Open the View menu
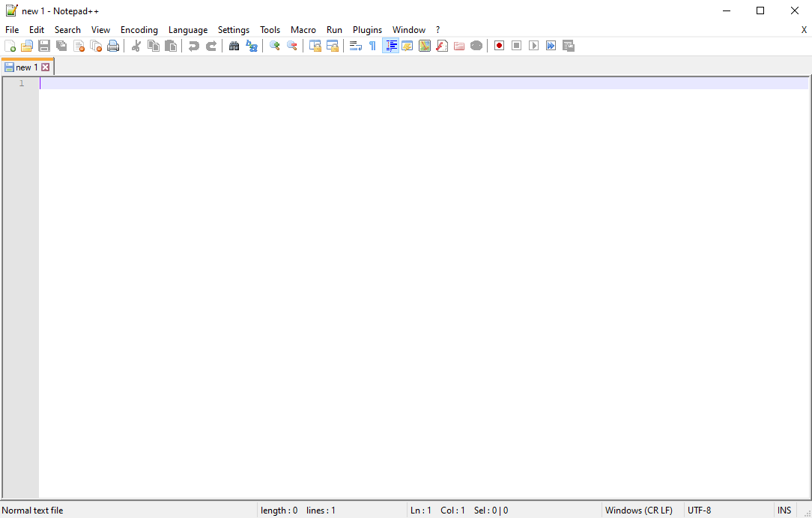The image size is (812, 518). coord(100,30)
